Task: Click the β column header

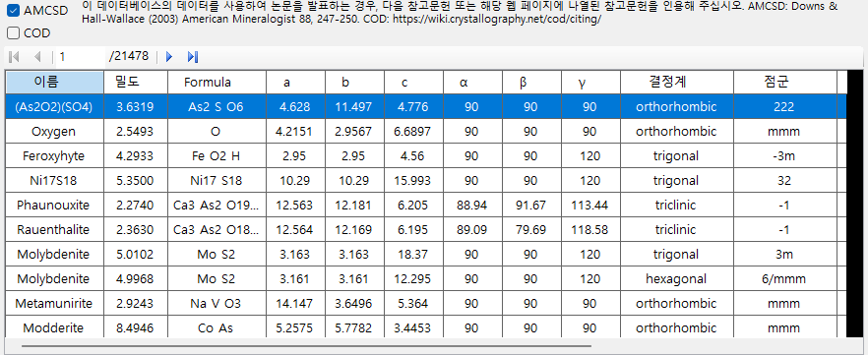Action: [x=532, y=83]
